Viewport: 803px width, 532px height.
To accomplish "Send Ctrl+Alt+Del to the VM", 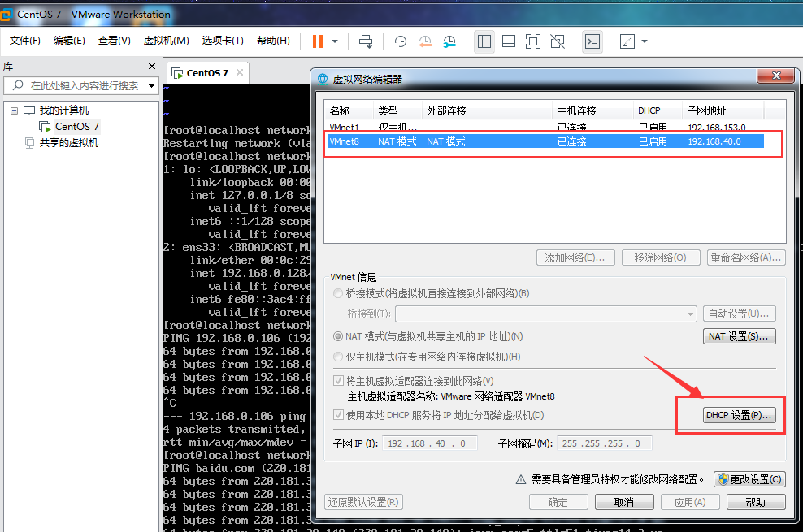I will pyautogui.click(x=366, y=41).
